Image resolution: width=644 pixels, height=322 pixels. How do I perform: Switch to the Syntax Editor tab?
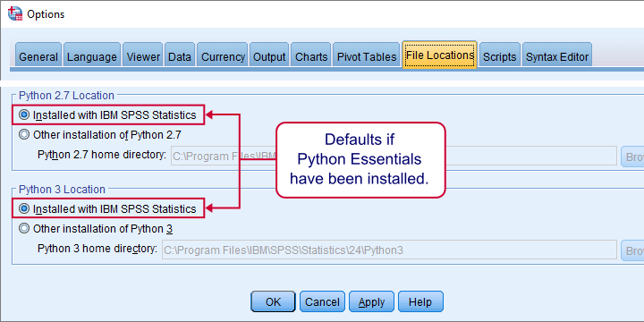557,55
